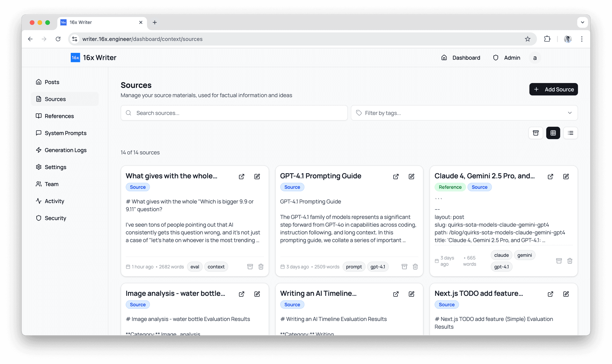Open Settings in the sidebar
The width and height of the screenshot is (612, 364).
pyautogui.click(x=65, y=167)
